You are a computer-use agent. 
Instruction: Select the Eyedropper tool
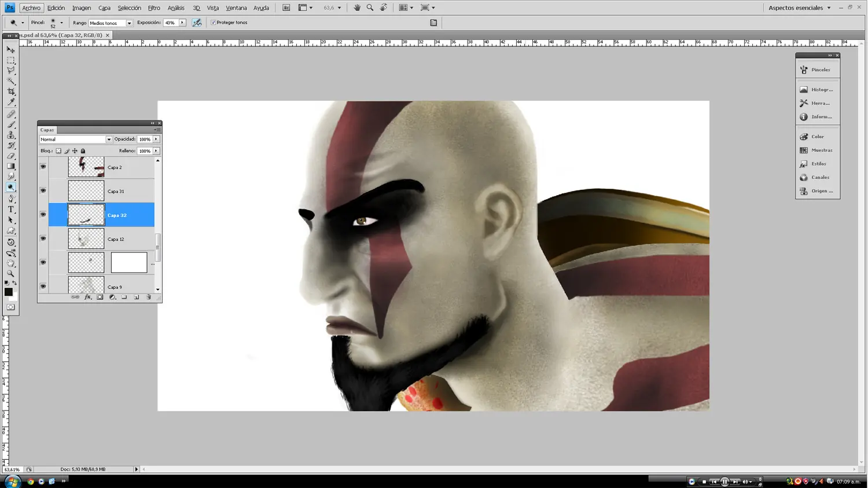[x=11, y=102]
